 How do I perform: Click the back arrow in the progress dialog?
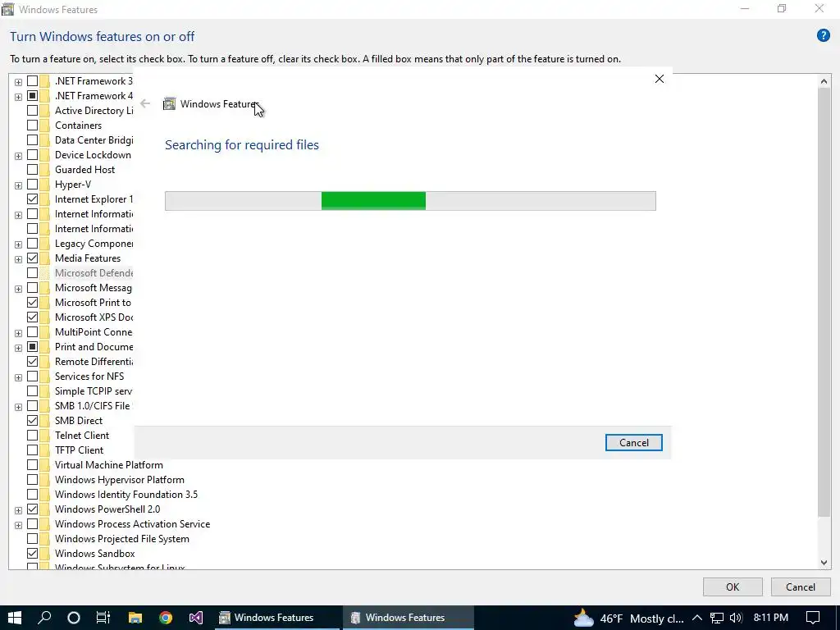pos(145,103)
